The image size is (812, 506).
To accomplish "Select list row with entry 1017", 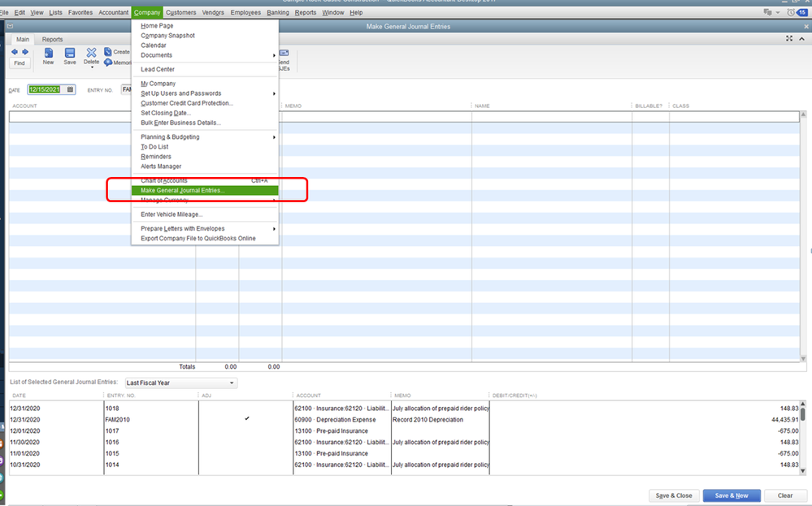I will (405, 431).
